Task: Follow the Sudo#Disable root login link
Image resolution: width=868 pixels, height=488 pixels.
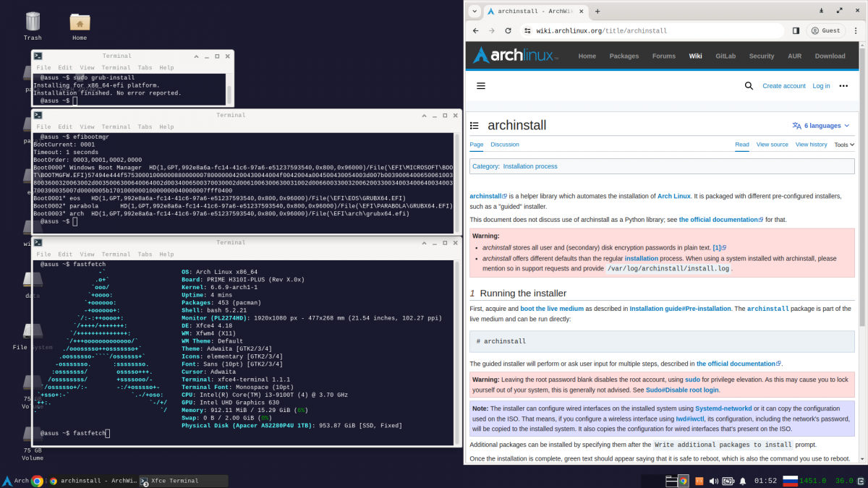Action: [682, 390]
